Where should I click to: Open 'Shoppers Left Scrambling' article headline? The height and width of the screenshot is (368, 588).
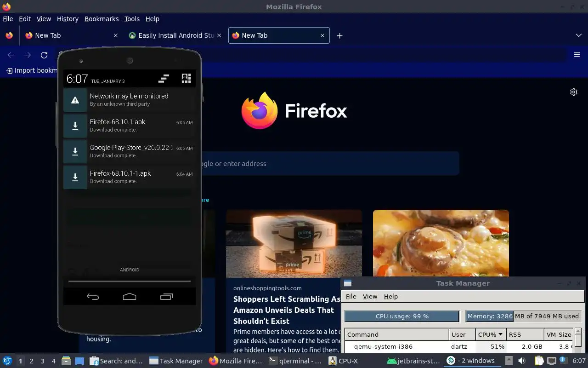pyautogui.click(x=287, y=310)
